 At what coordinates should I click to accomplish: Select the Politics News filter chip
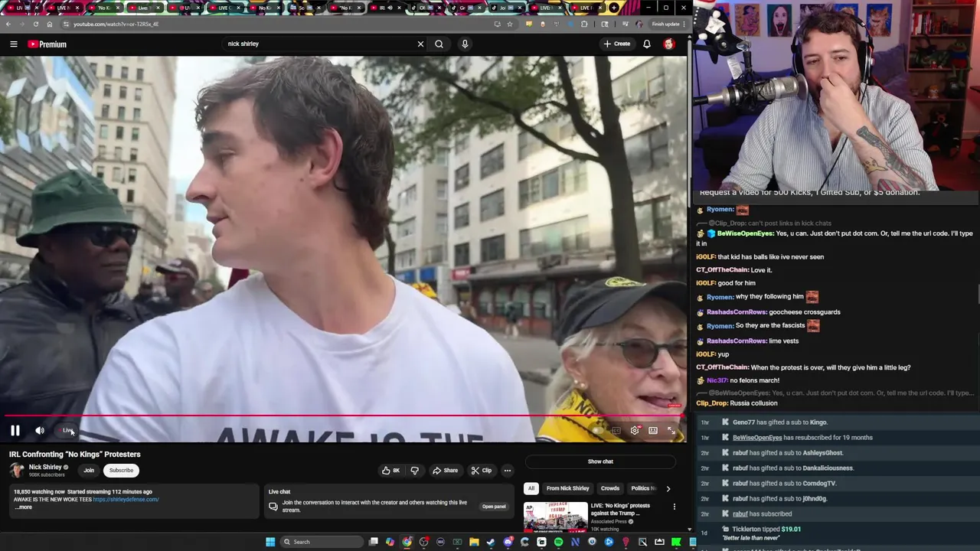click(643, 488)
